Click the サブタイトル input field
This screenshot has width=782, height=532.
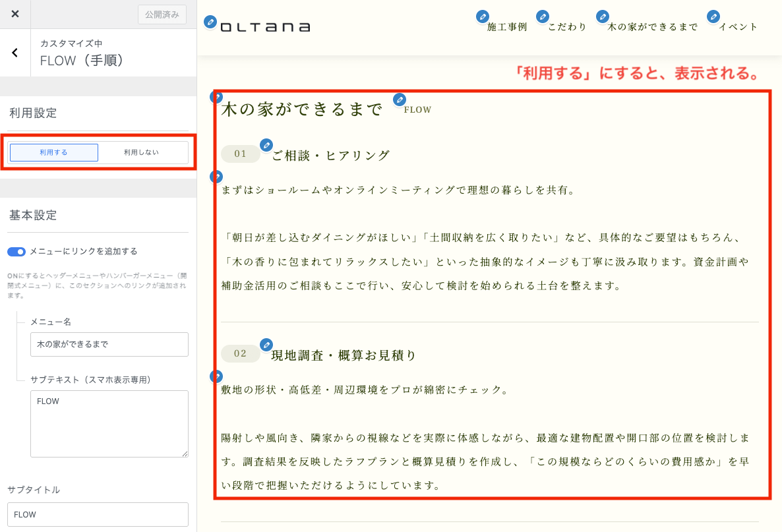98,515
